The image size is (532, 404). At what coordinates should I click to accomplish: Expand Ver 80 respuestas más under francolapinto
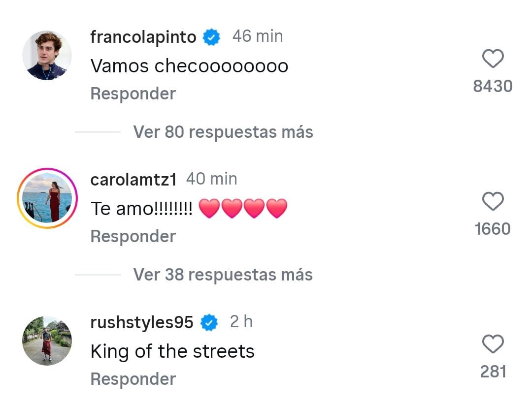[223, 132]
